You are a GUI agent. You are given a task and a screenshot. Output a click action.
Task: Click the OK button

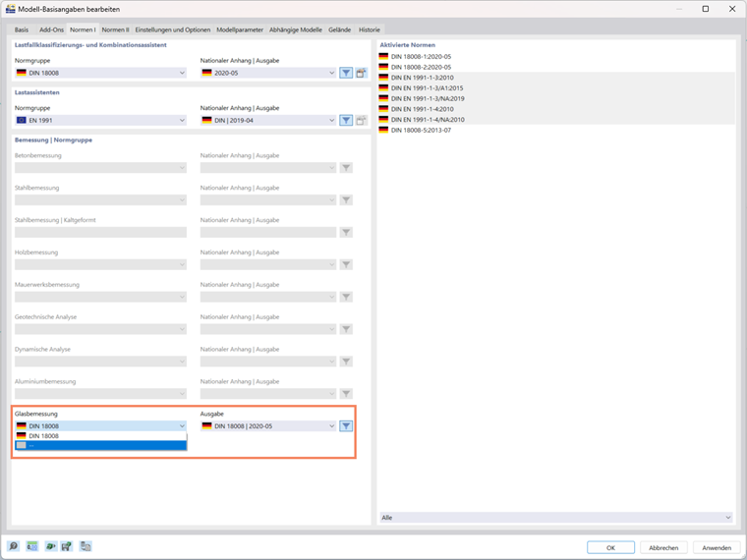(610, 547)
